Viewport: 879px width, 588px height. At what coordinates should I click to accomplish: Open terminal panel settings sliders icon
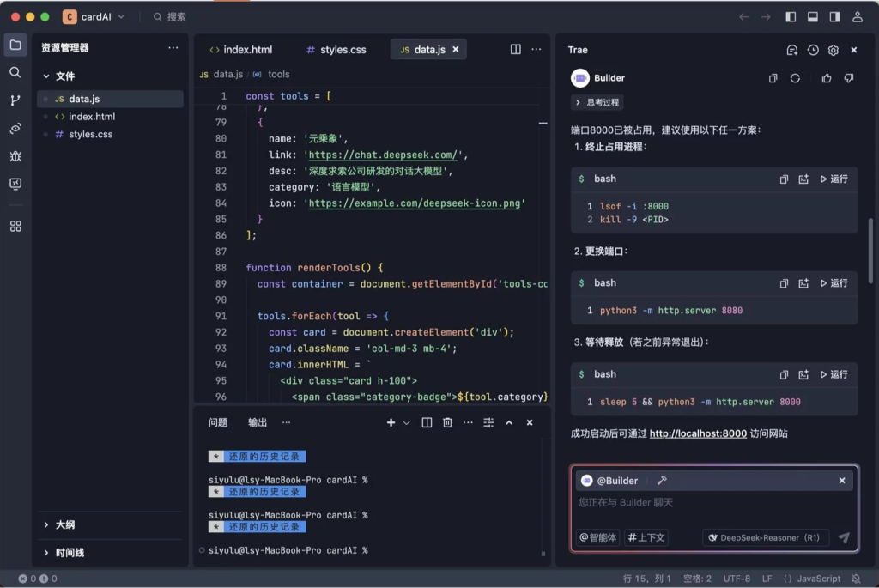point(488,422)
